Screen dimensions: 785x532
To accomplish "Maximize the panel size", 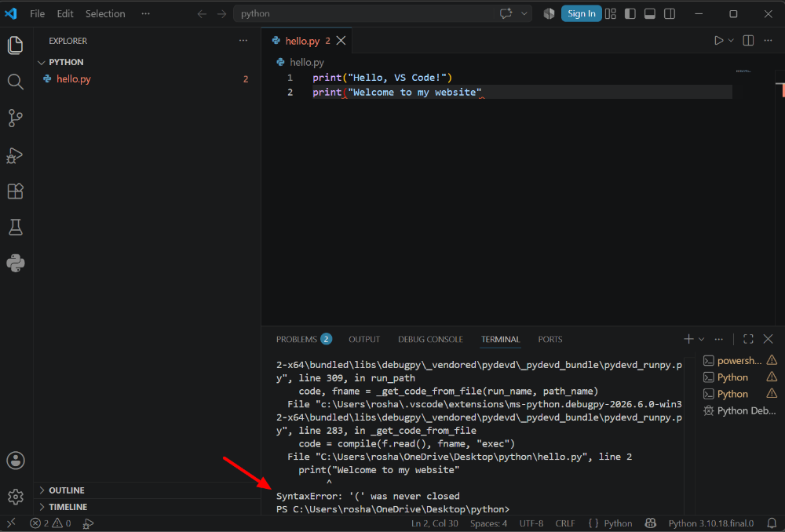I will 748,339.
